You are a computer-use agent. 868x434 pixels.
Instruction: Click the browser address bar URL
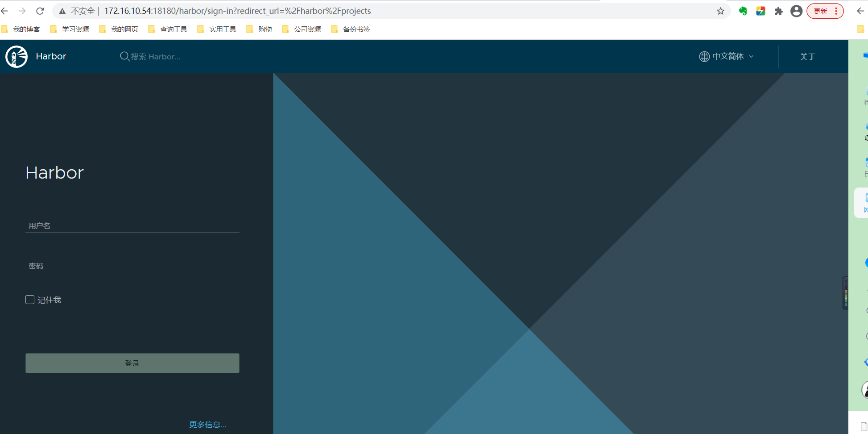click(237, 11)
